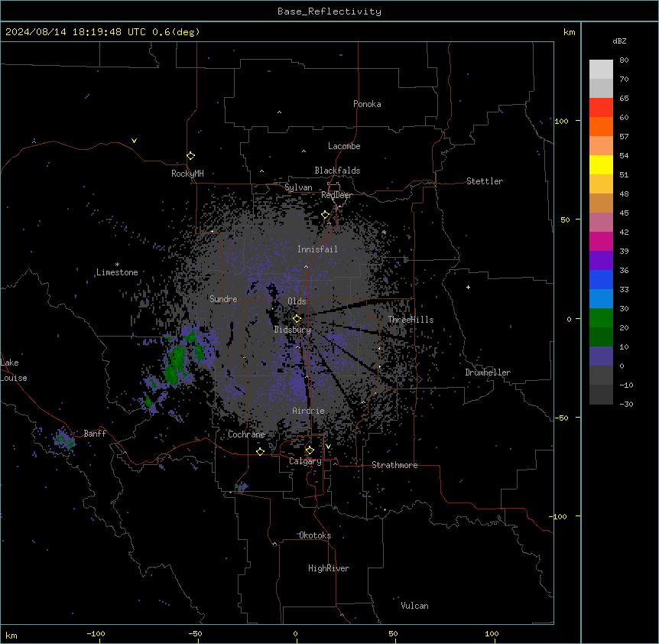Click the yellow V marker east of Calgary
This screenshot has width=659, height=644.
pos(328,447)
